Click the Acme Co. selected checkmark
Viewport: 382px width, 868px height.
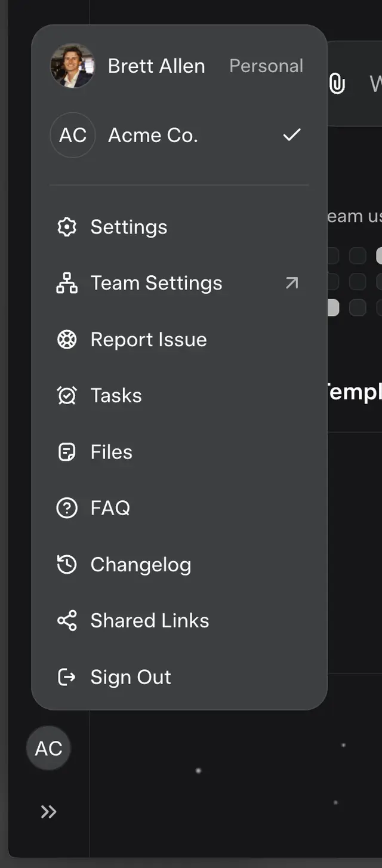292,135
